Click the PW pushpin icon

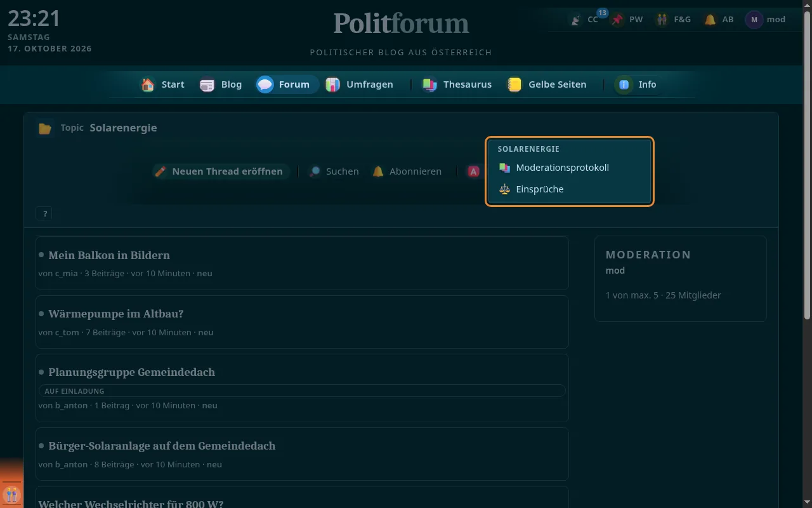[617, 20]
